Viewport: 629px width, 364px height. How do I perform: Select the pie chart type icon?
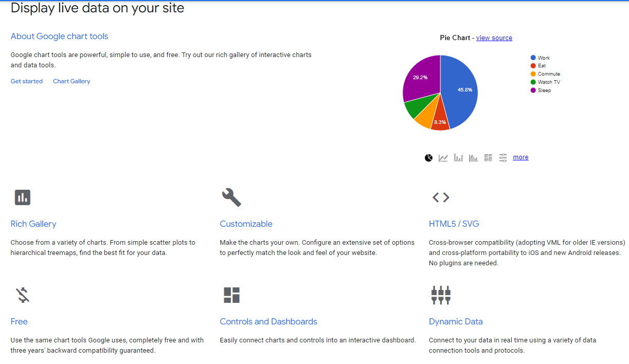tap(428, 157)
